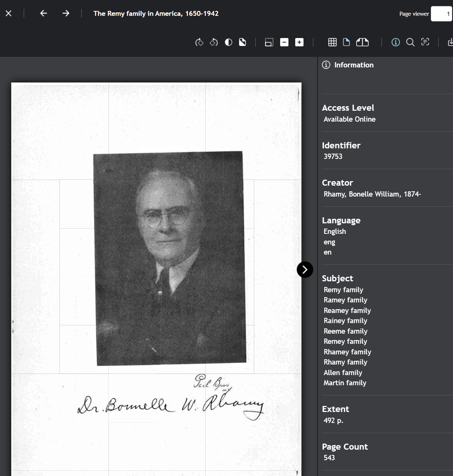Advance to next page with chevron button
This screenshot has height=476, width=453.
[x=305, y=270]
